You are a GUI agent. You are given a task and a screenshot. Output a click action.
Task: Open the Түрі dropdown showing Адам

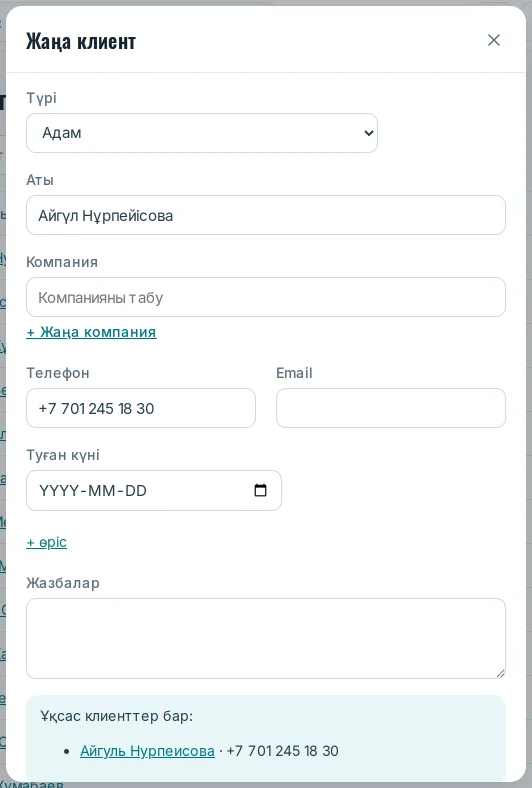point(202,133)
